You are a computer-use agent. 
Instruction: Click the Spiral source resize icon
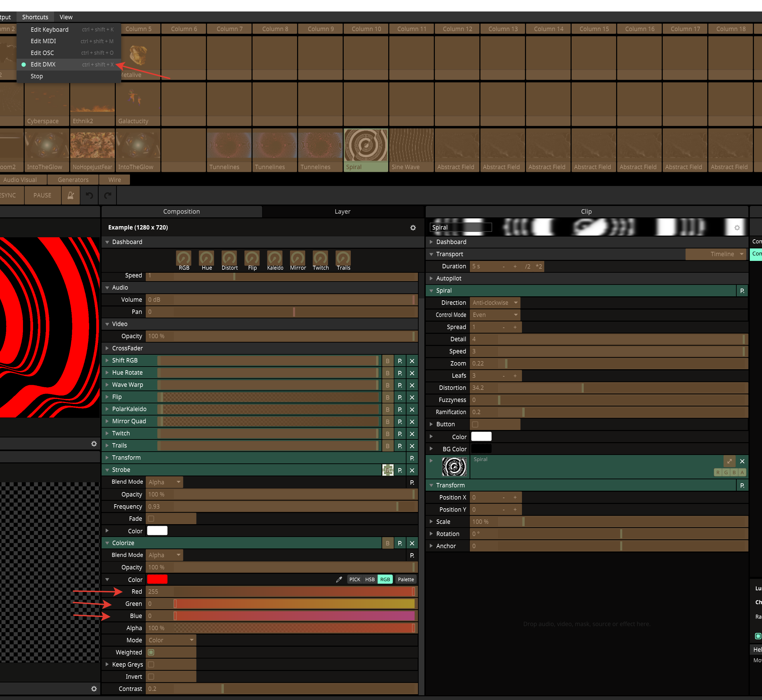point(729,461)
